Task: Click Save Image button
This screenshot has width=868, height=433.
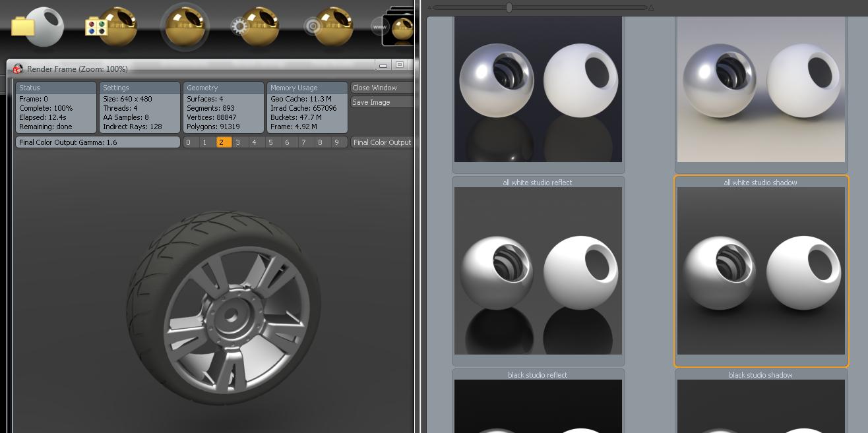Action: (381, 102)
